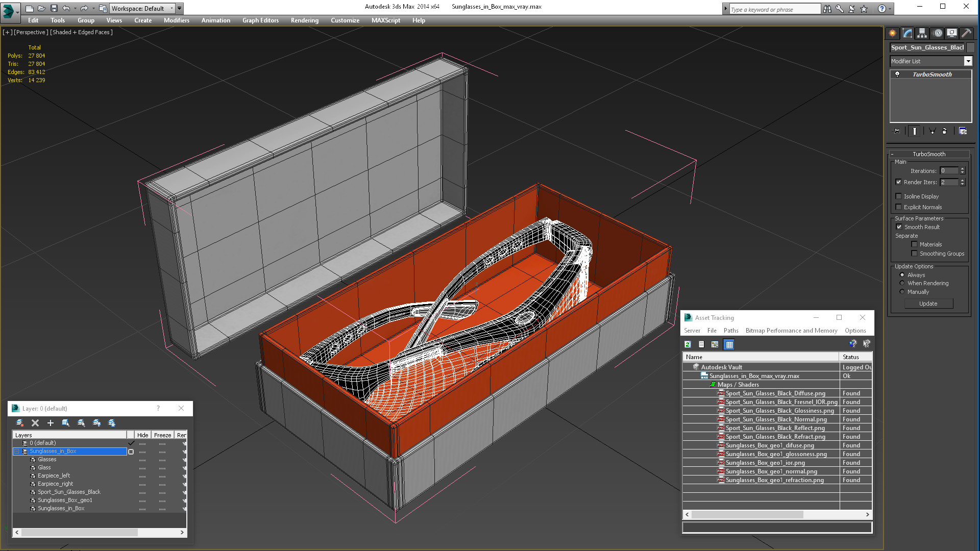Select Manually update option
The width and height of the screenshot is (980, 551).
[x=902, y=292]
